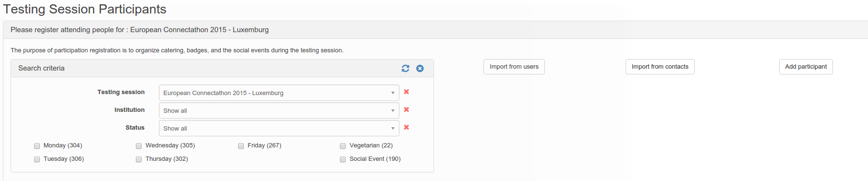Clear the Testing session filter
The image size is (868, 181).
407,92
